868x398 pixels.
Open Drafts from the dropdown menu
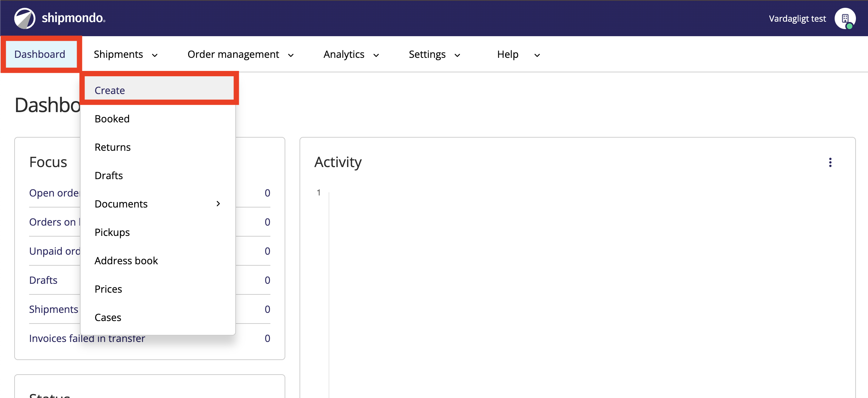pyautogui.click(x=109, y=176)
